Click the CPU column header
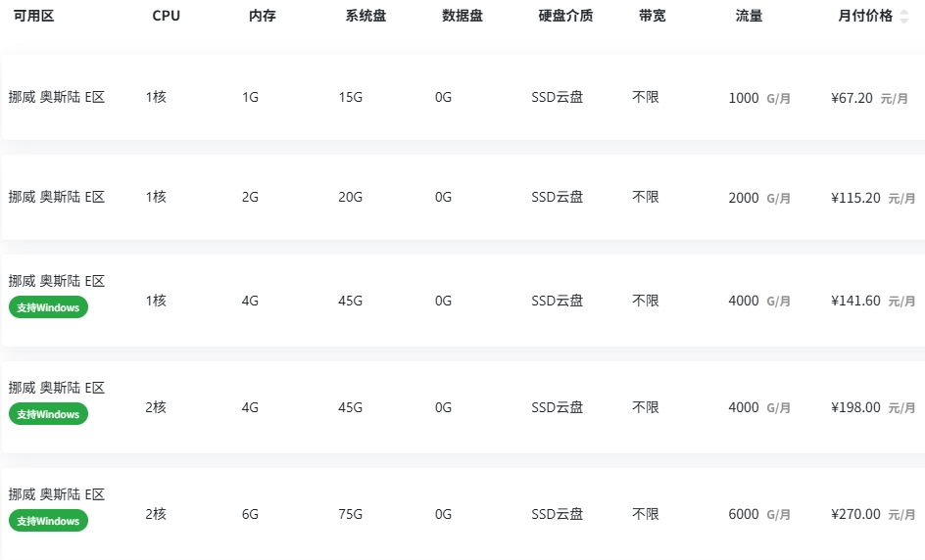This screenshot has width=925, height=560. pyautogui.click(x=167, y=16)
